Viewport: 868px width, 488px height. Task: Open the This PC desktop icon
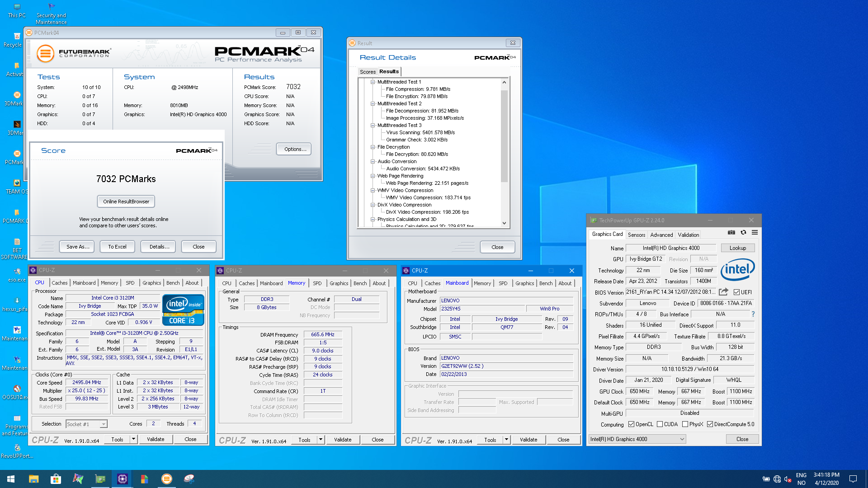pyautogui.click(x=17, y=10)
